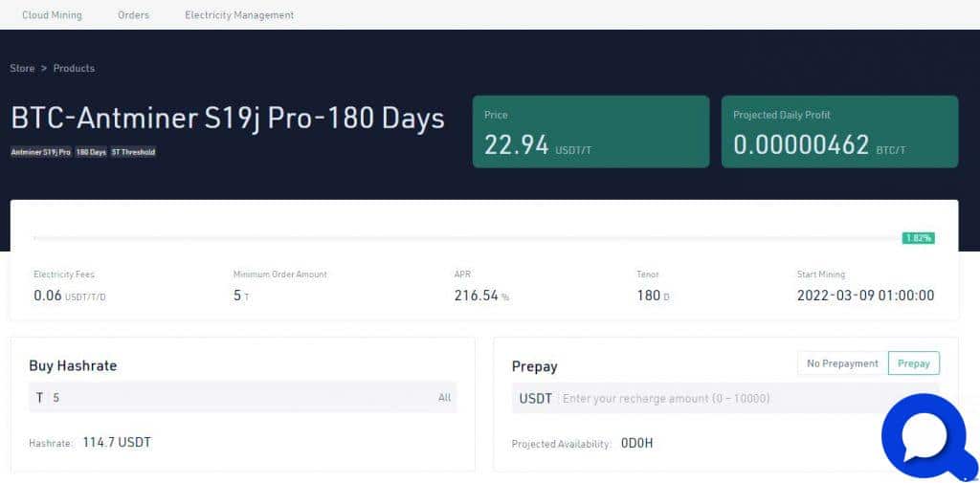Screen dimensions: 980x483
Task: Focus the Buy Hashrate T input field
Action: (x=242, y=397)
